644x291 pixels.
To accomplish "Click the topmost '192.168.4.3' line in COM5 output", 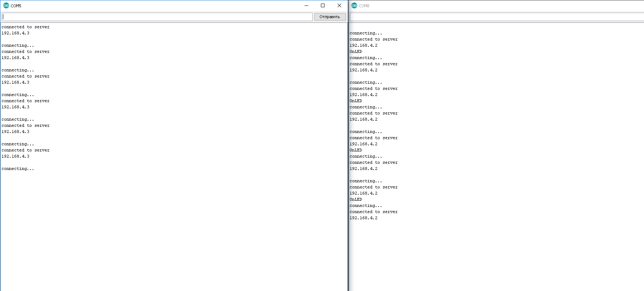I will [16, 33].
